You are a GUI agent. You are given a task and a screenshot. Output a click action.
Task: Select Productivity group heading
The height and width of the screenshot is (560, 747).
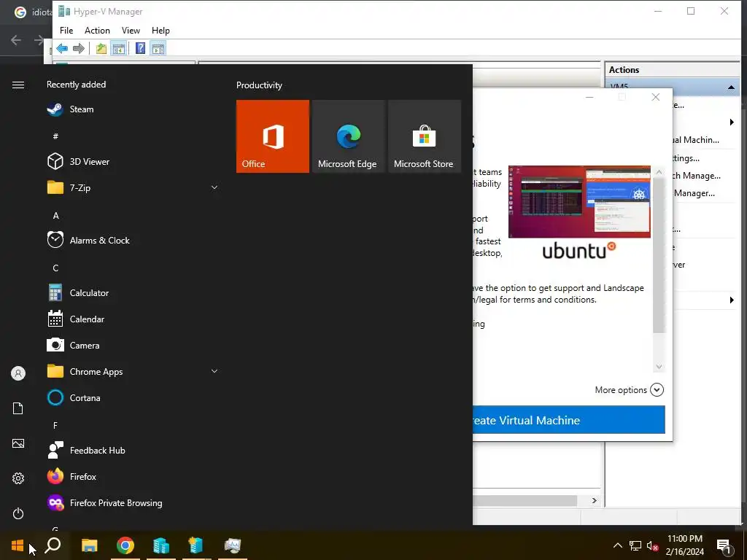[x=259, y=85]
